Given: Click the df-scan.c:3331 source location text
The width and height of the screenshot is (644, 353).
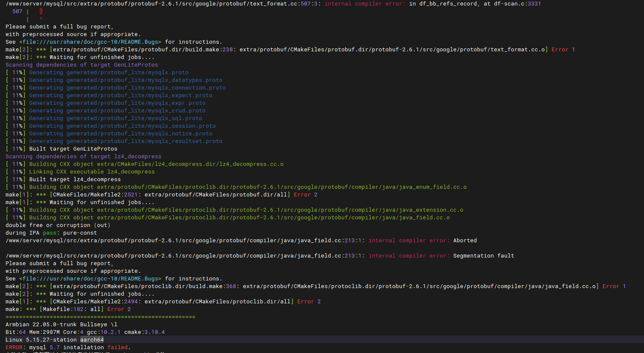Looking at the screenshot, I should pyautogui.click(x=517, y=4).
